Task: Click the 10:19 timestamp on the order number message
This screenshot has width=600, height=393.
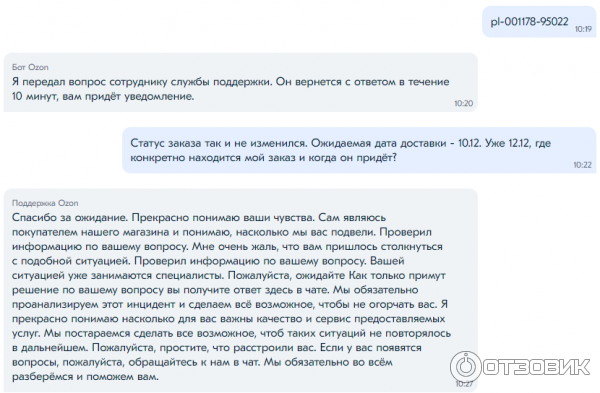Action: (583, 29)
